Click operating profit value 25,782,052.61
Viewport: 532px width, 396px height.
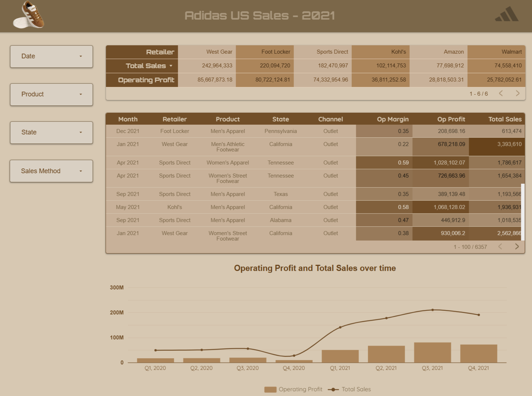(x=504, y=80)
